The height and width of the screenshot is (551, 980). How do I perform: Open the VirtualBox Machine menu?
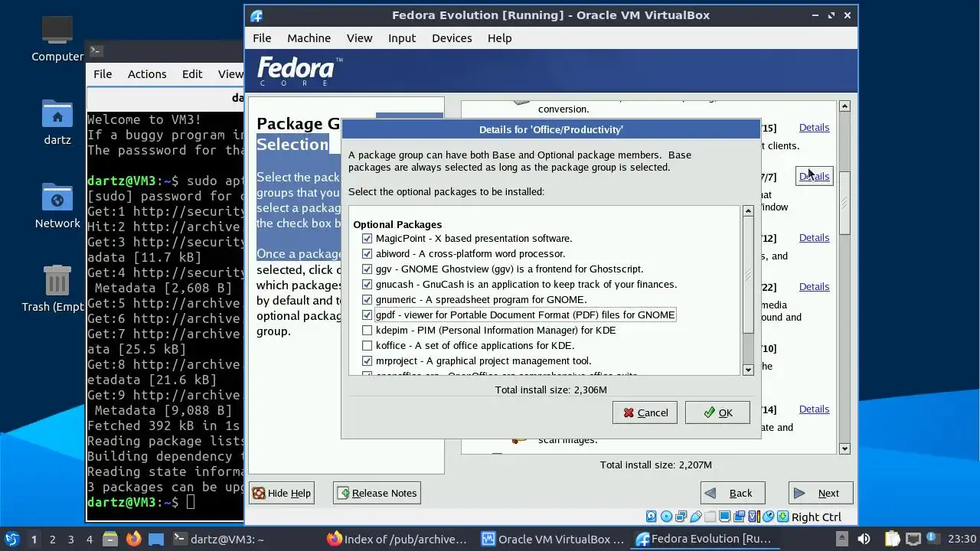(309, 37)
